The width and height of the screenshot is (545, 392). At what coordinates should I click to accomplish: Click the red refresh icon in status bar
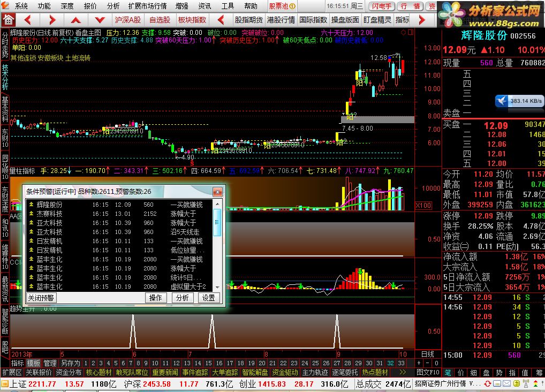[x=487, y=383]
